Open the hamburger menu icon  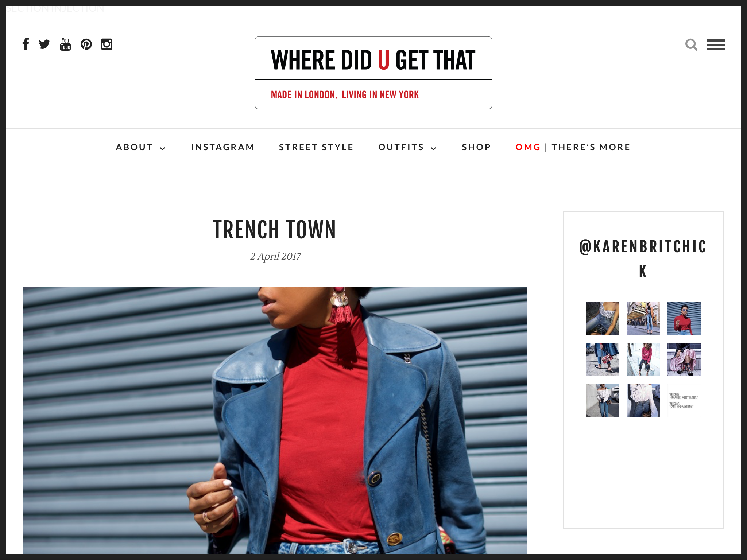(x=716, y=45)
